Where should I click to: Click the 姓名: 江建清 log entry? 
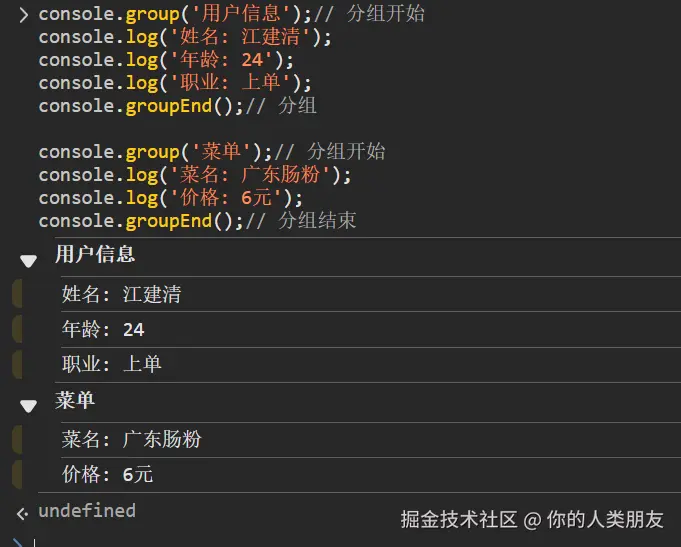coord(121,294)
